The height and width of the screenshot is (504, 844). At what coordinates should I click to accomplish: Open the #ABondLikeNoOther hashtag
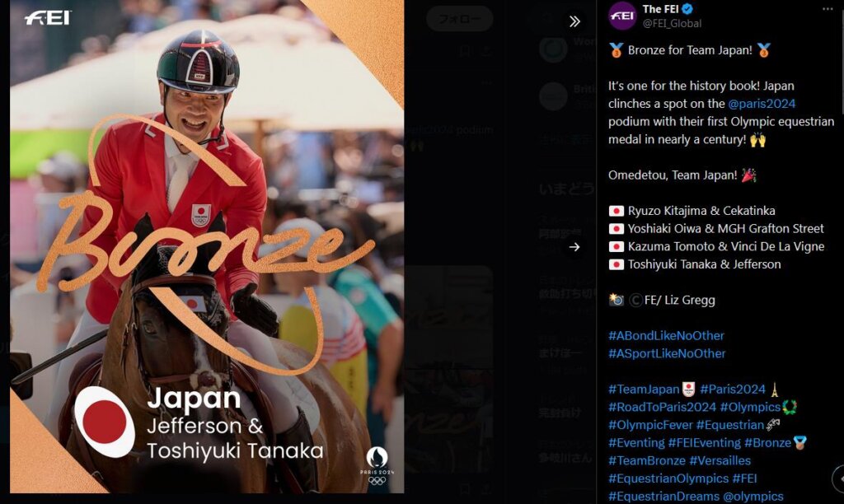(666, 336)
